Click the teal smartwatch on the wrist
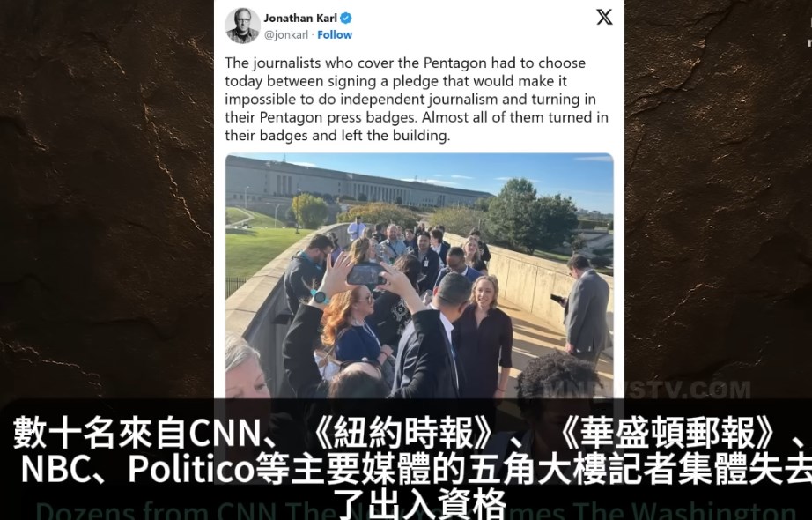812x520 pixels. (x=320, y=297)
